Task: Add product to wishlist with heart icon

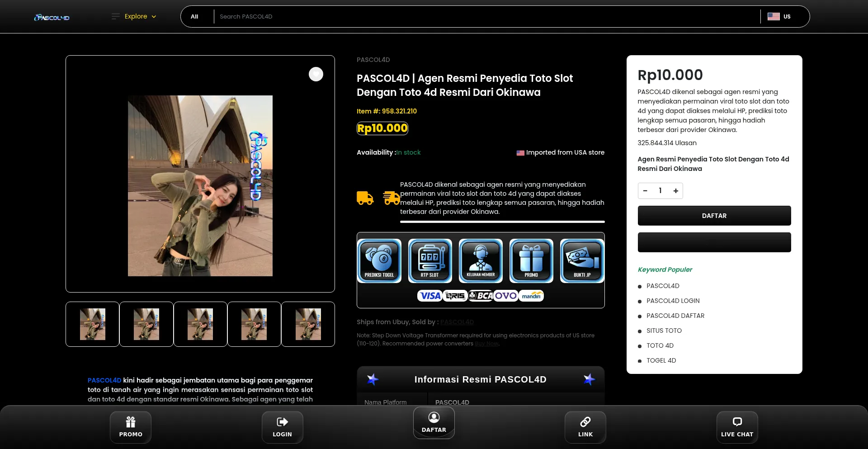Action: (316, 74)
